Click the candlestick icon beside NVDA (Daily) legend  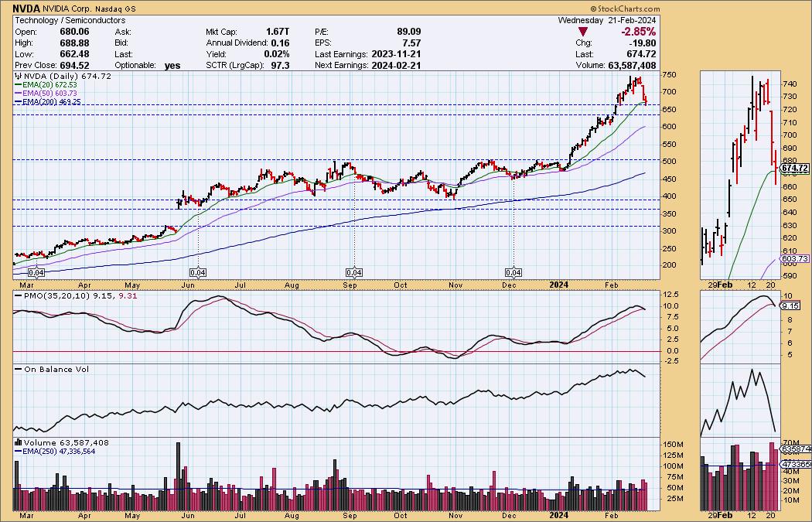[19, 76]
